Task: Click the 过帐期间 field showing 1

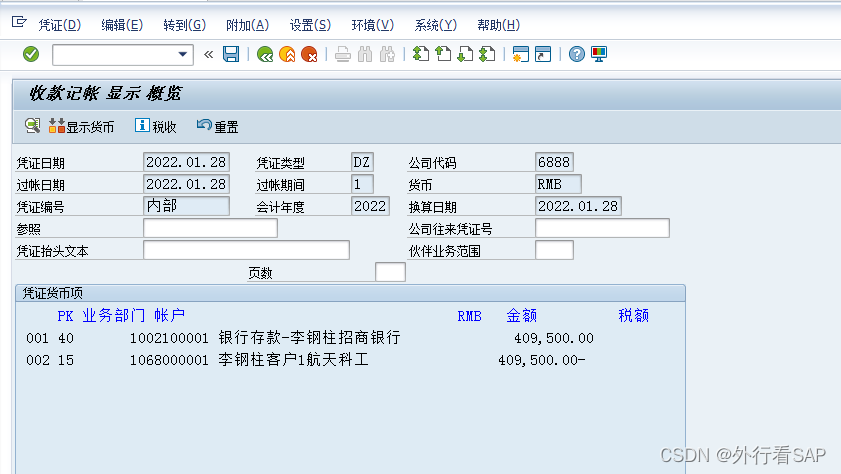Action: click(362, 184)
